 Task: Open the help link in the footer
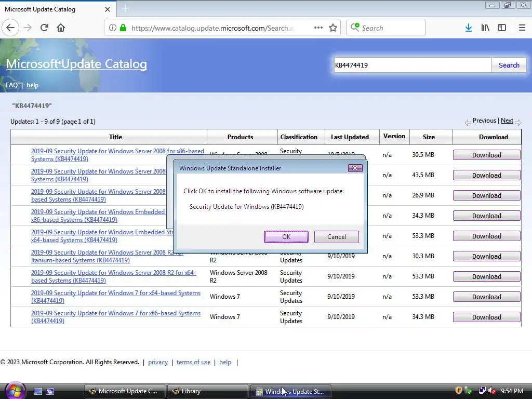225,362
